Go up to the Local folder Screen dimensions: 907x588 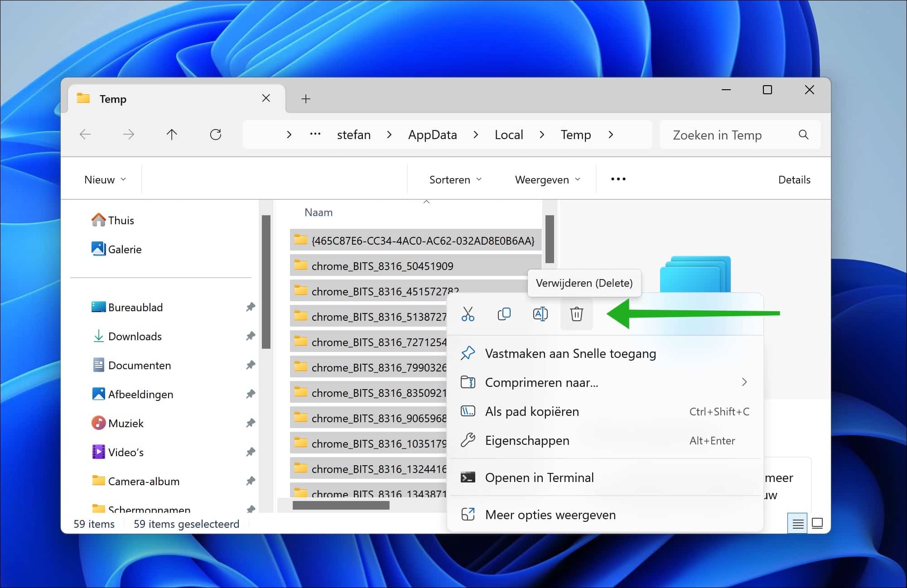pos(509,135)
